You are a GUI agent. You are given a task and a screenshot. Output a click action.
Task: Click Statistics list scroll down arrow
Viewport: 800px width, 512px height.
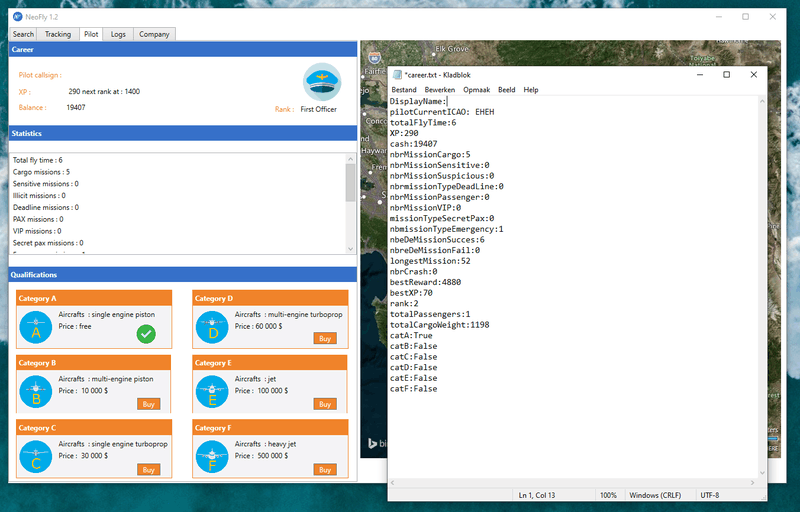(x=351, y=249)
